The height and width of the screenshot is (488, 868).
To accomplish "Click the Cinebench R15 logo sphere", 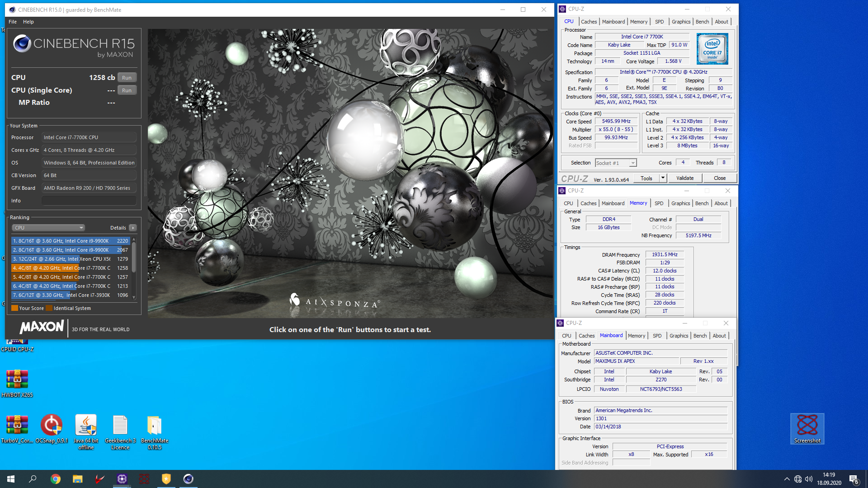I will pos(22,44).
